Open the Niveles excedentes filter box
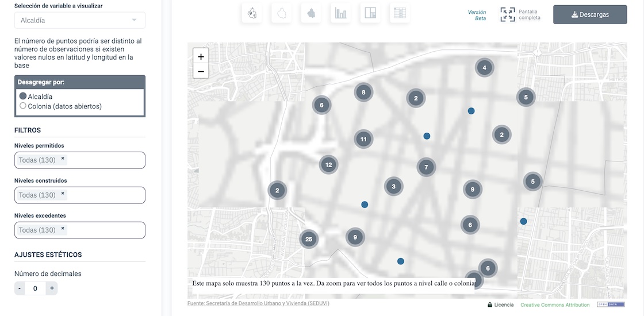Image resolution: width=644 pixels, height=316 pixels. coord(103,230)
